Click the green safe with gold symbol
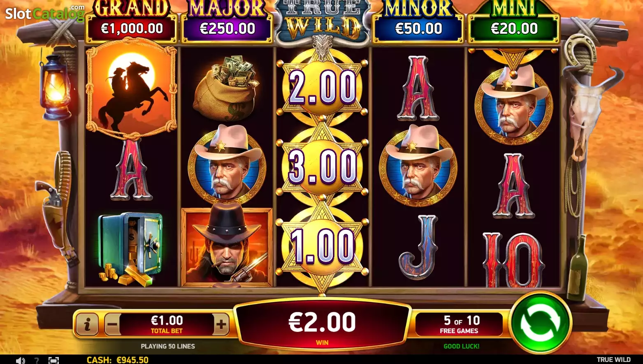 (131, 249)
